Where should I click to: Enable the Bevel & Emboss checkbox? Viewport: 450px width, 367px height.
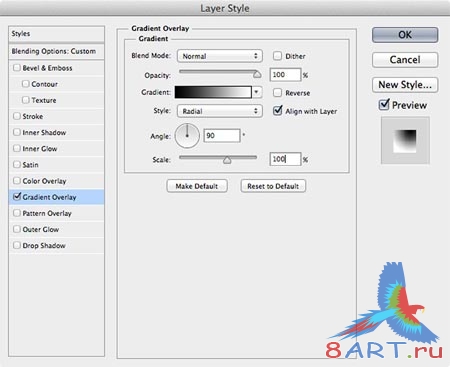click(x=16, y=68)
